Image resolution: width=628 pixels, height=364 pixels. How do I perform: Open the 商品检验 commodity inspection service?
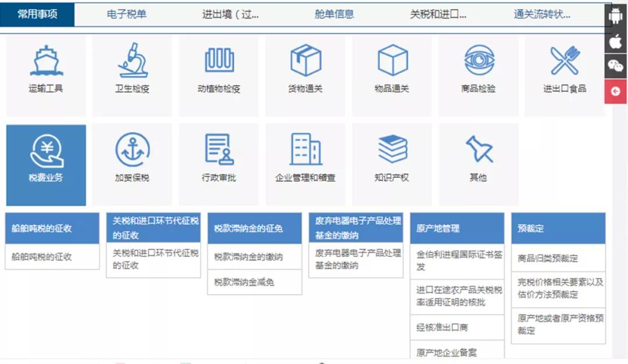[x=478, y=74]
